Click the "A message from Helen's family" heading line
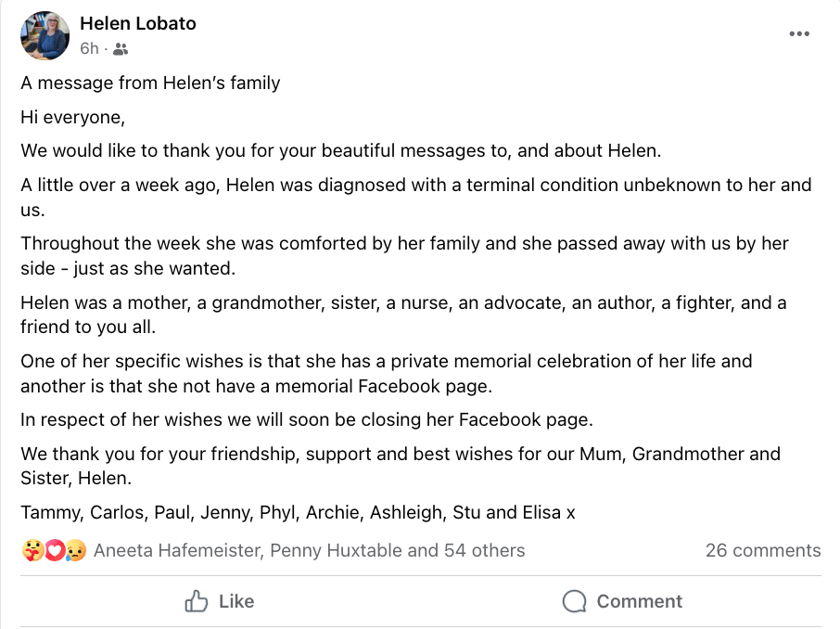Image resolution: width=840 pixels, height=629 pixels. (x=150, y=83)
